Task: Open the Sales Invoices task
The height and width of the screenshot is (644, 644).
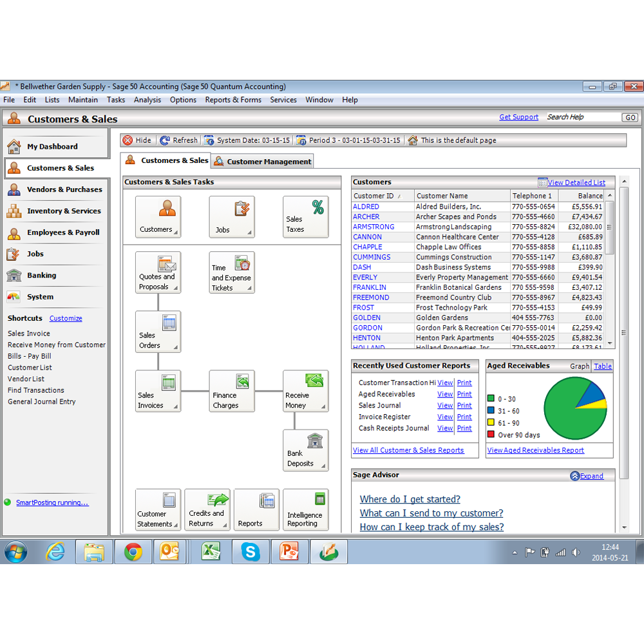Action: pyautogui.click(x=158, y=391)
